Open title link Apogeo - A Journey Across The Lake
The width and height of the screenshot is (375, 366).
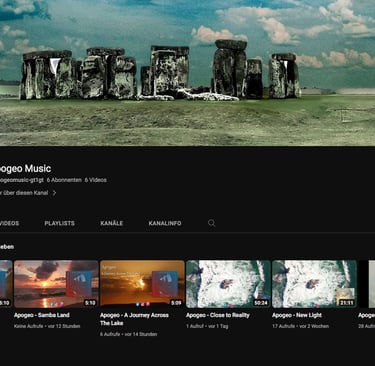tap(134, 319)
